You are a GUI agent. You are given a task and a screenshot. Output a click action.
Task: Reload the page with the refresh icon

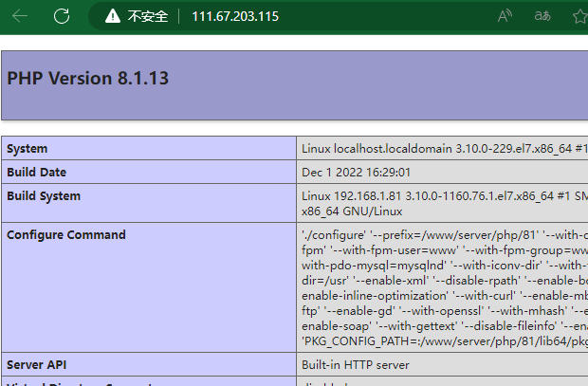coord(62,16)
